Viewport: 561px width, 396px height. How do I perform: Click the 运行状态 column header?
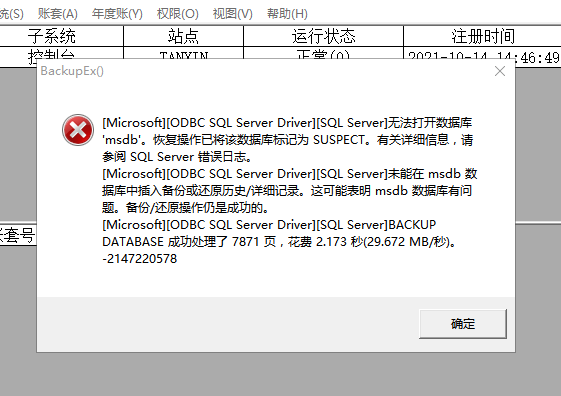pos(323,36)
